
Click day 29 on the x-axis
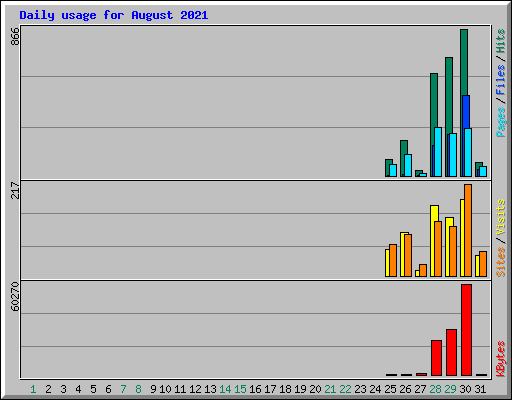[450, 389]
